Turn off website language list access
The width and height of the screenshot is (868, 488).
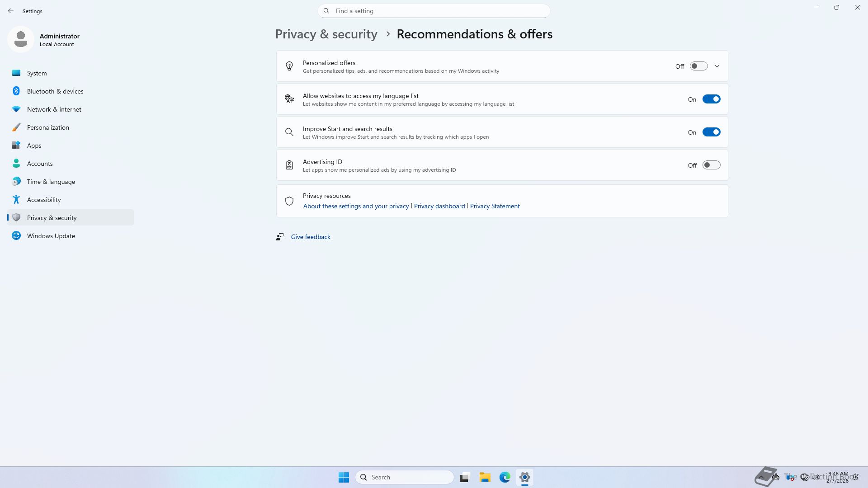point(711,99)
